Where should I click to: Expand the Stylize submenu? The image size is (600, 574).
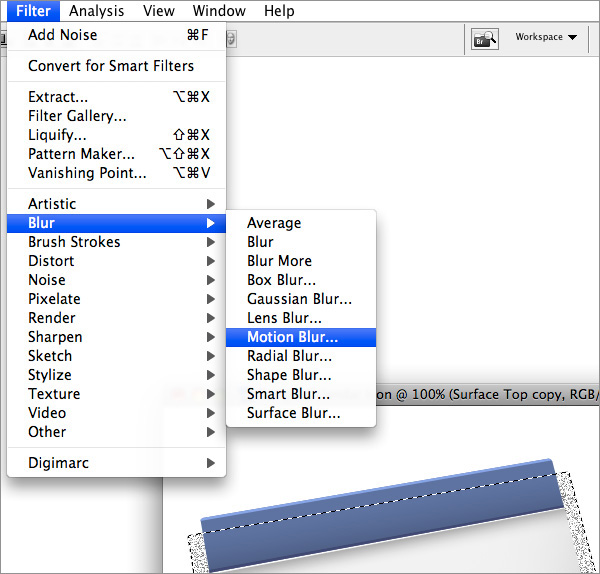[116, 375]
